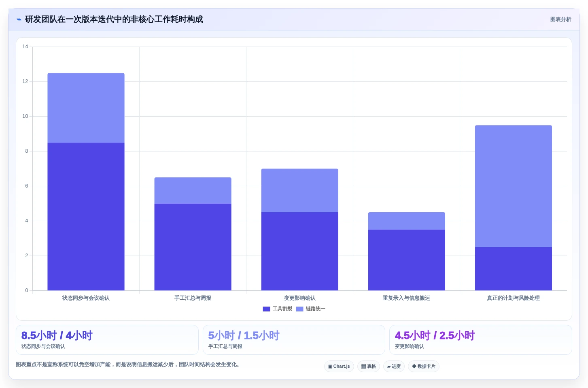Select the Chart.js tag chip

(x=339, y=367)
